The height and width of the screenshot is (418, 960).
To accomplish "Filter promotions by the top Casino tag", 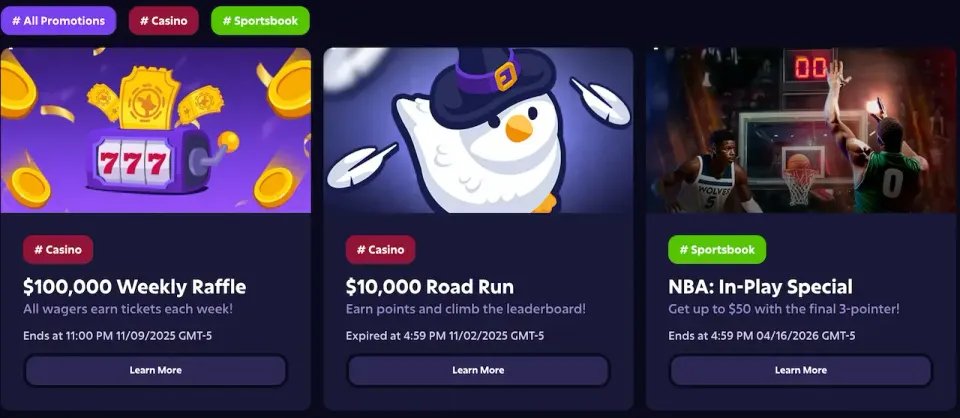I will pos(163,21).
